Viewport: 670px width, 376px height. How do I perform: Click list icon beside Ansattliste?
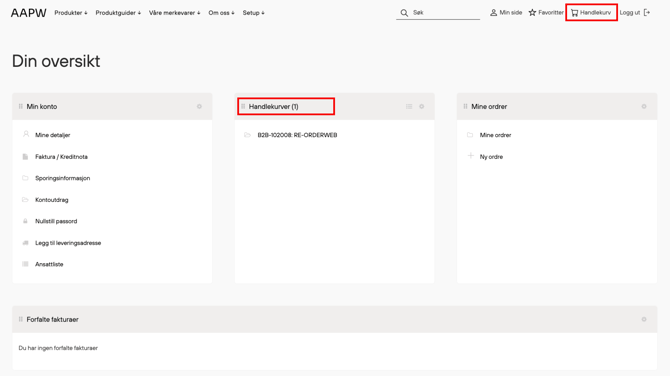[25, 264]
